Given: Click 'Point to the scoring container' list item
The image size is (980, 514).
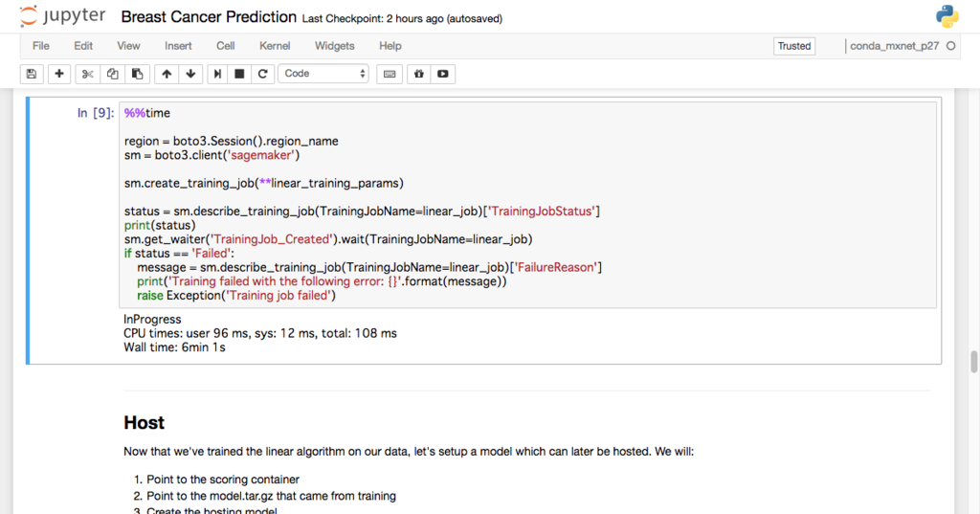Looking at the screenshot, I should coord(222,480).
